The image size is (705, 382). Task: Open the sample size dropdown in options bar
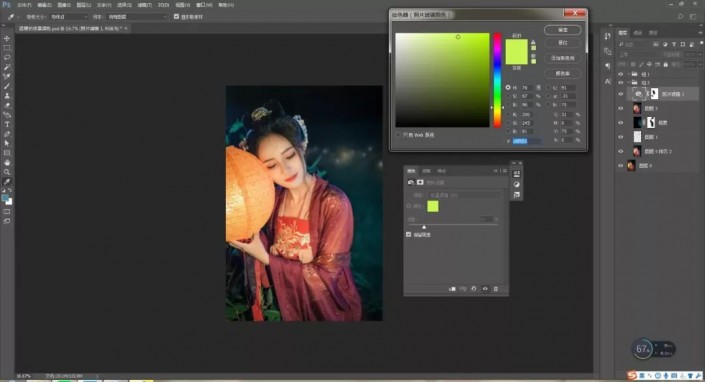coord(68,17)
